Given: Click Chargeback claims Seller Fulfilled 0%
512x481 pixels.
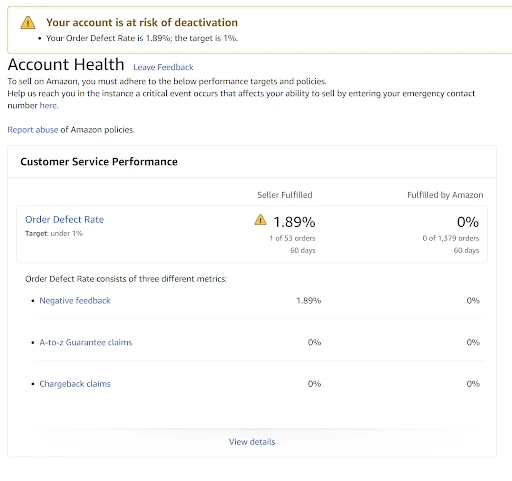Looking at the screenshot, I should click(x=314, y=384).
